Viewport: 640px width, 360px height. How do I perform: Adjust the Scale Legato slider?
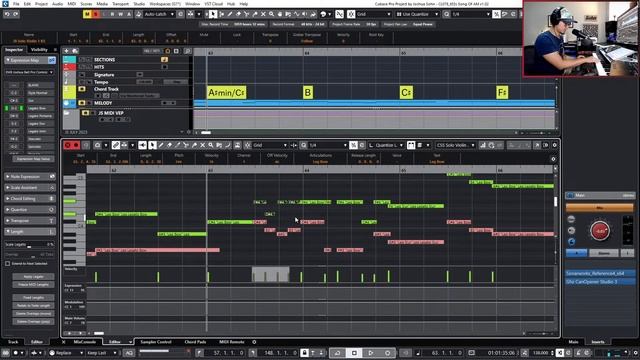coord(29,247)
